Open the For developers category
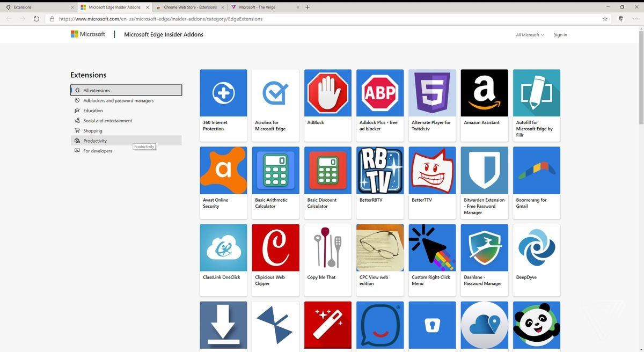 coord(98,151)
